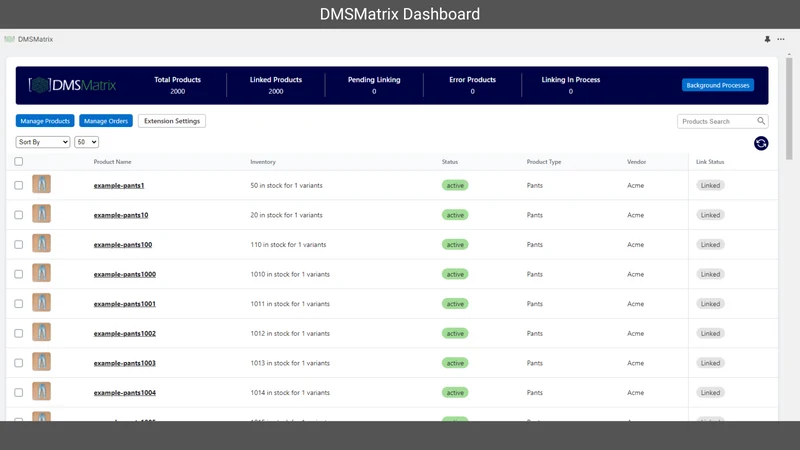This screenshot has height=450, width=800.
Task: Open Extension Settings
Action: 172,121
